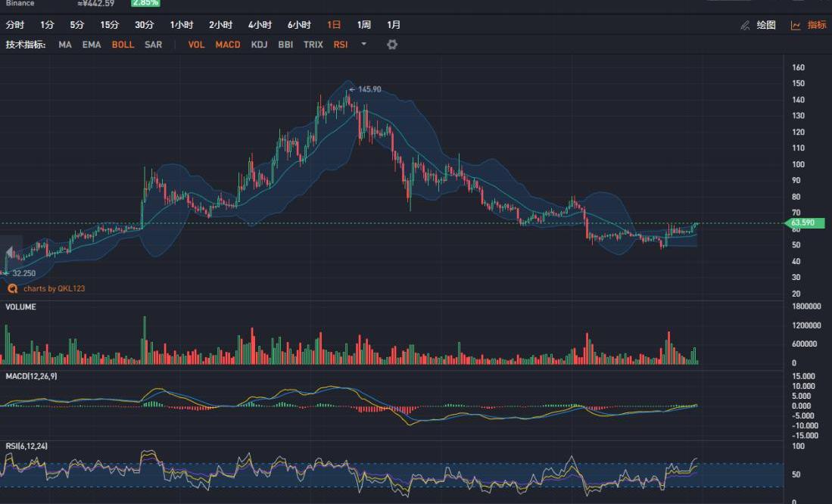Toggle the RSI indicator

(x=341, y=45)
